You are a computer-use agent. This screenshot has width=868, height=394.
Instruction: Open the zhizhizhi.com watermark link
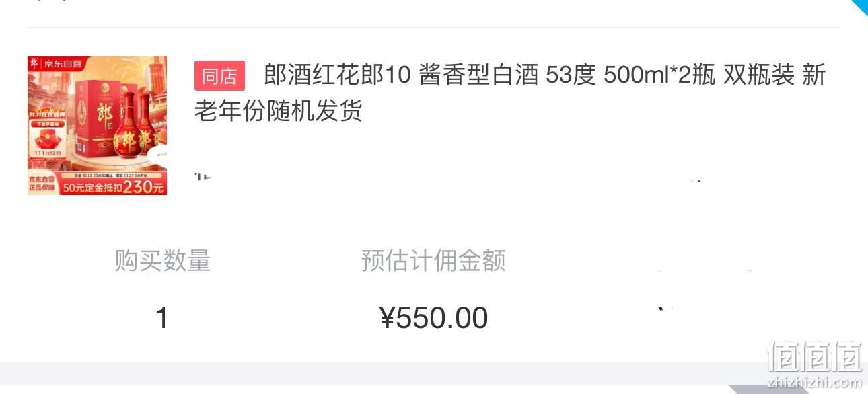coord(815,383)
